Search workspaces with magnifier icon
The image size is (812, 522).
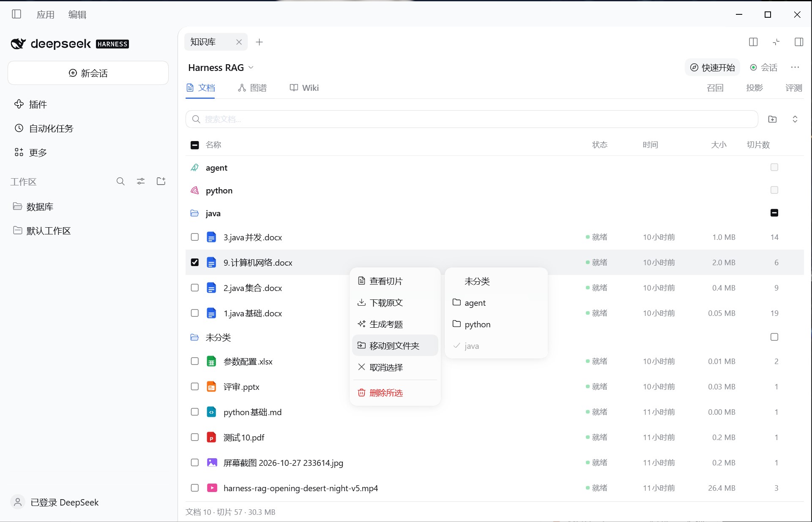pos(120,182)
